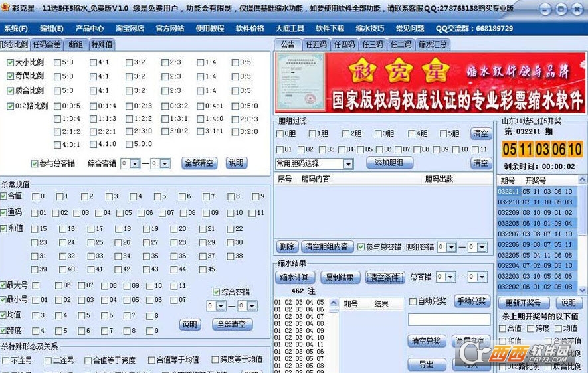Check 和值 45 checkbox
Screen dimensions: 588x373
coord(203,269)
